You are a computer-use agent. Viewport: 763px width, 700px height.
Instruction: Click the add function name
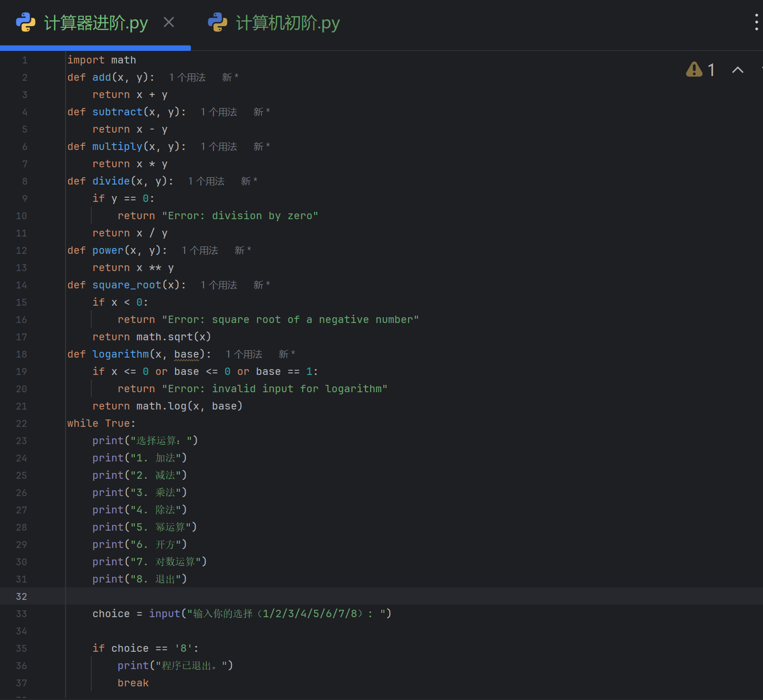102,78
